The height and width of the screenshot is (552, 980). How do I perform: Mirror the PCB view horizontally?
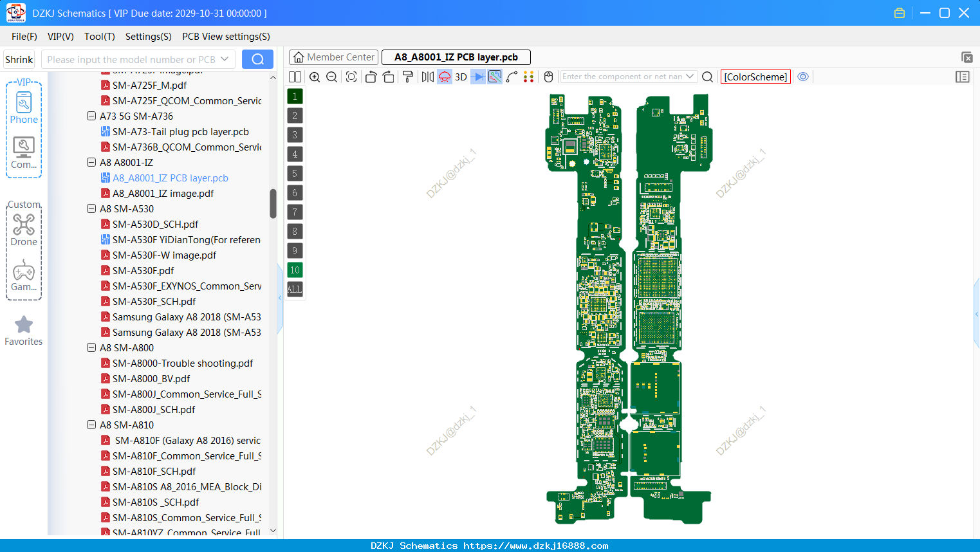[428, 77]
